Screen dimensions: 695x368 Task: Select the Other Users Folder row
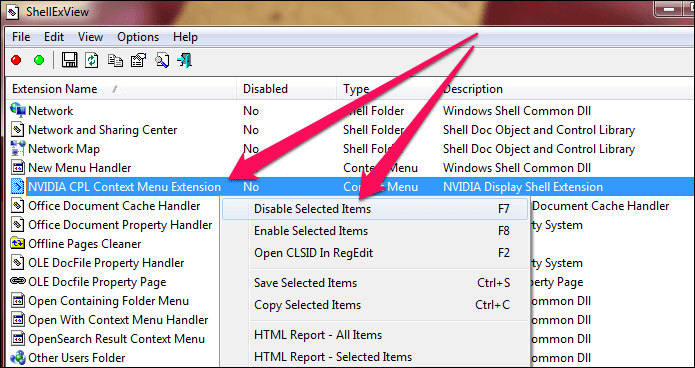point(77,357)
